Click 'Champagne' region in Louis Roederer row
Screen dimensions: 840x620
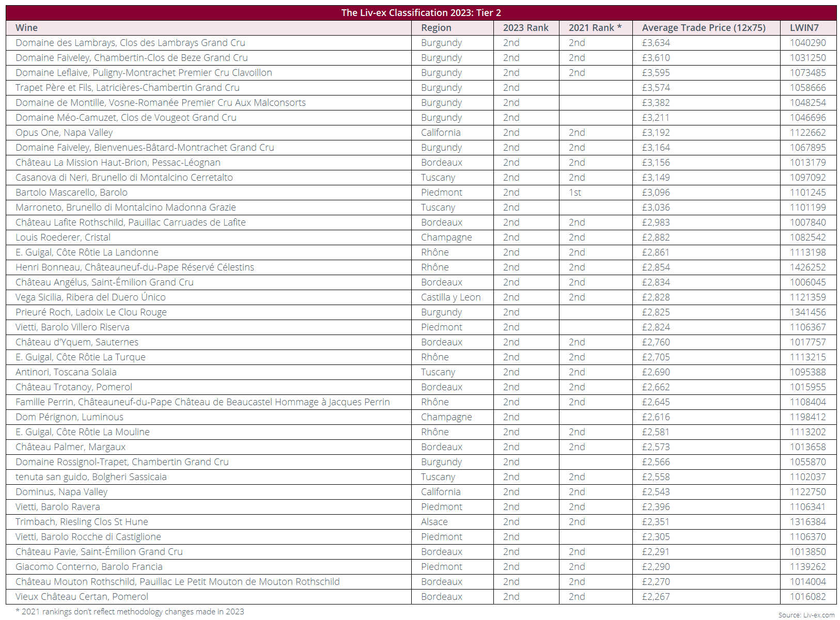click(446, 237)
